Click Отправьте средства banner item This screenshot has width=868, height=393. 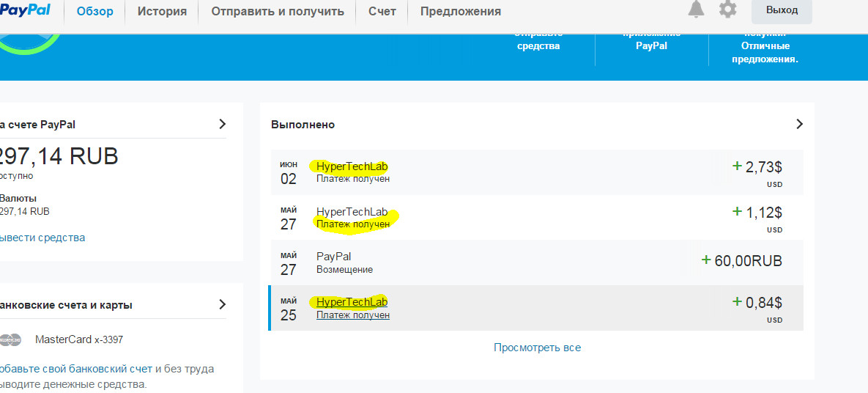pyautogui.click(x=538, y=43)
